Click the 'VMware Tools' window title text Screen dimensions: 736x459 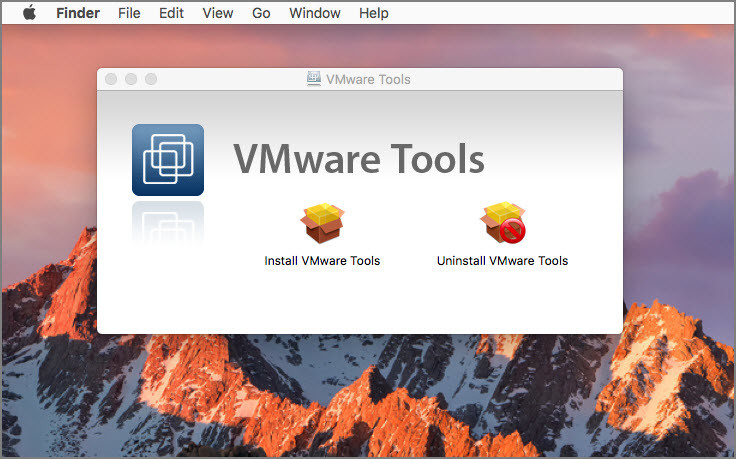[x=368, y=79]
